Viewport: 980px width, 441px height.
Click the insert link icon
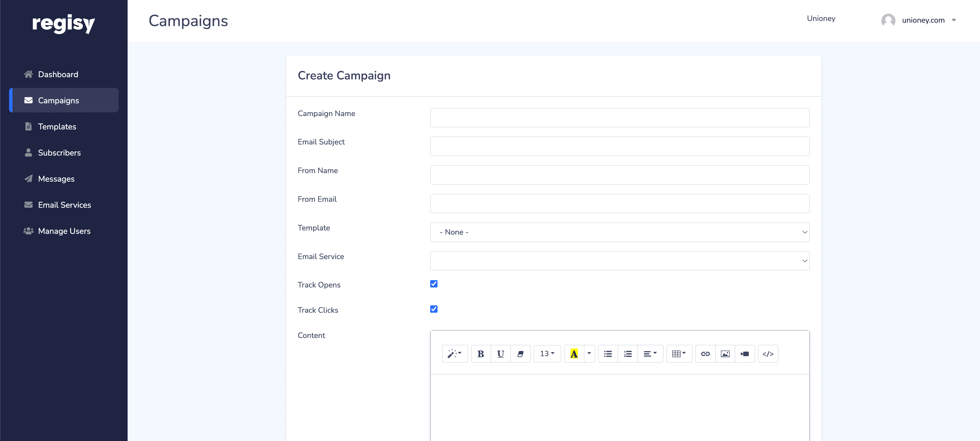coord(705,354)
